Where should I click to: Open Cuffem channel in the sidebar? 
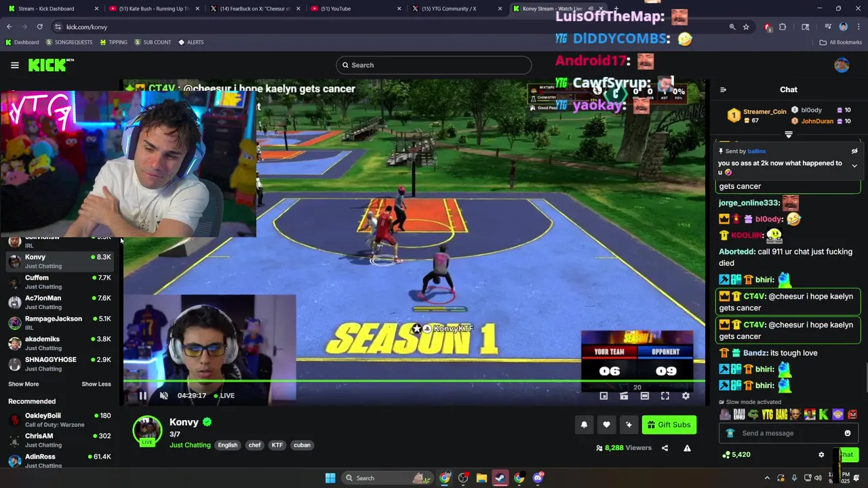(x=60, y=282)
